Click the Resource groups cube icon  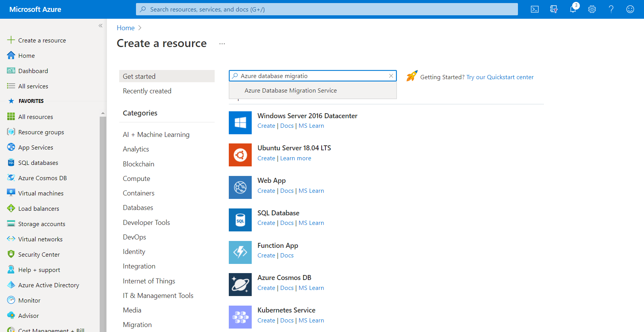(11, 132)
